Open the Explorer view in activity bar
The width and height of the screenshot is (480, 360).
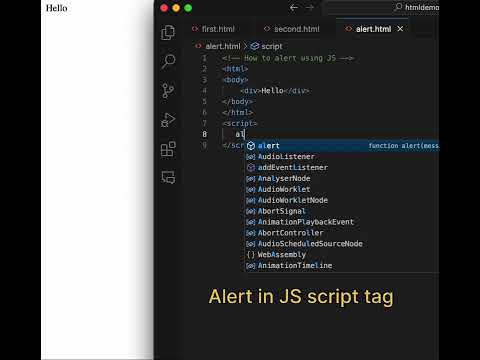click(x=168, y=32)
